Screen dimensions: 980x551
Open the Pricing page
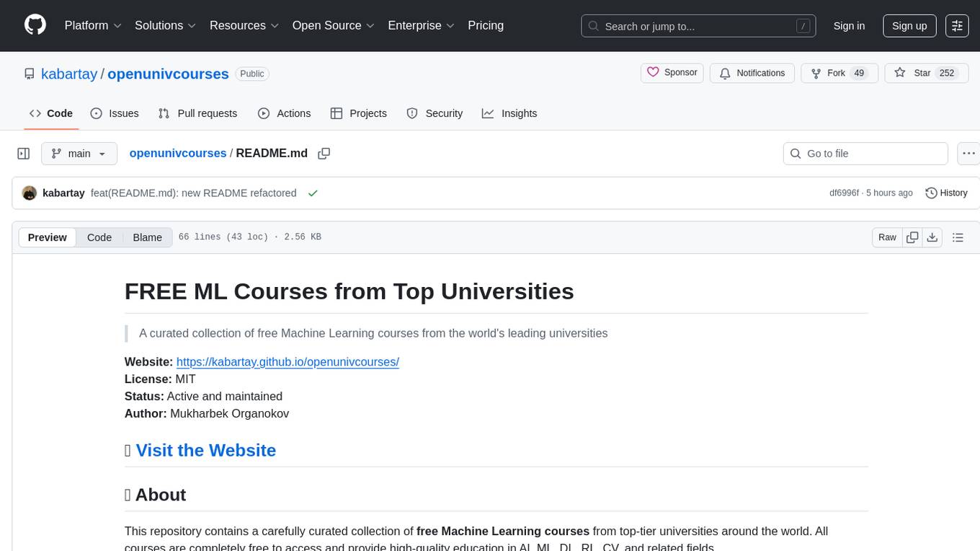tap(486, 25)
